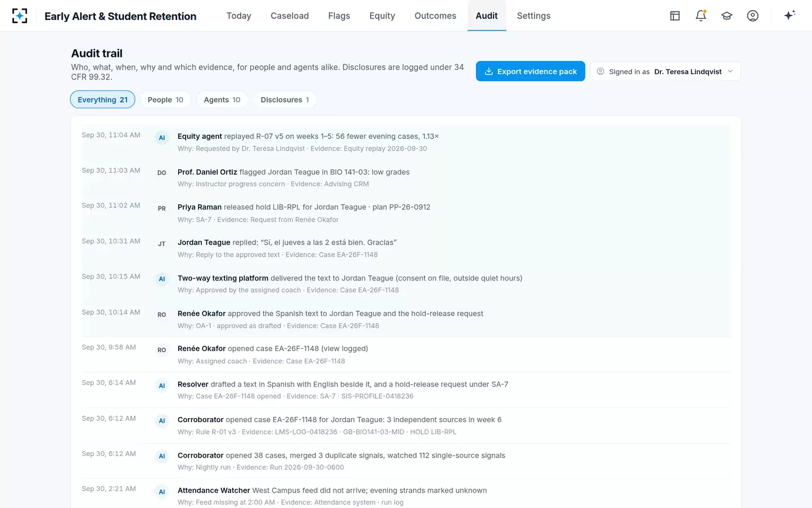Open the Signed in as dropdown
The width and height of the screenshot is (812, 508).
[x=665, y=72]
